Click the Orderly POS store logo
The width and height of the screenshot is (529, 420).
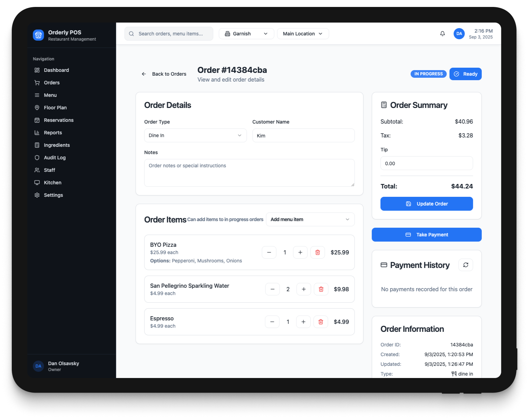pos(39,35)
